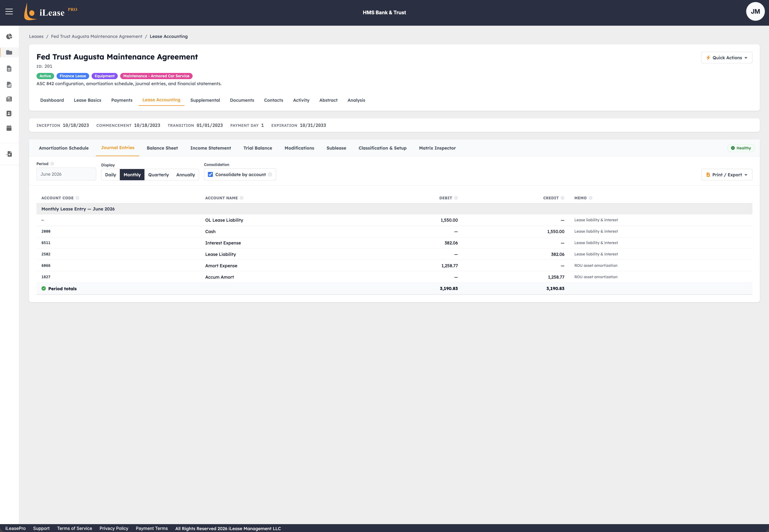769x532 pixels.
Task: Select the Lease Accounting tab
Action: pos(161,100)
